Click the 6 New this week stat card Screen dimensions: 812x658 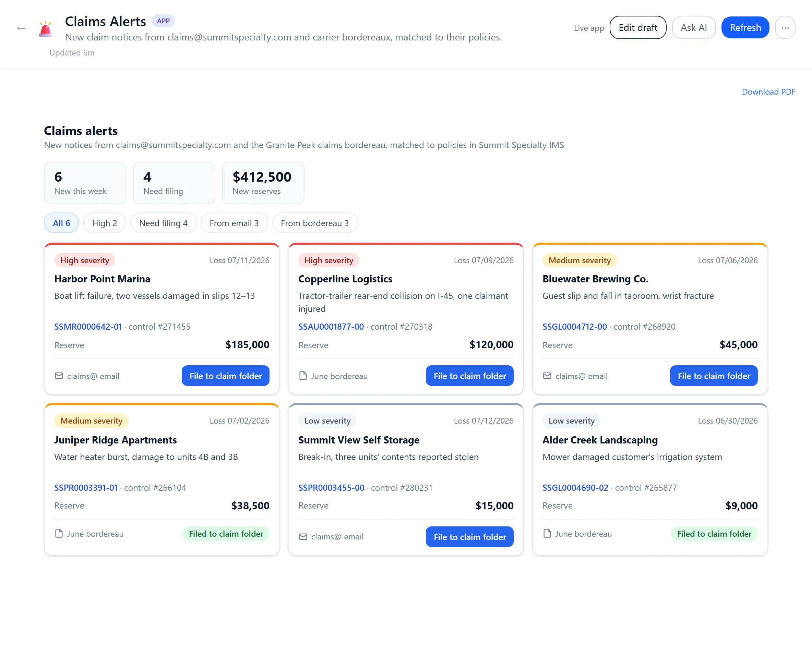pos(85,183)
